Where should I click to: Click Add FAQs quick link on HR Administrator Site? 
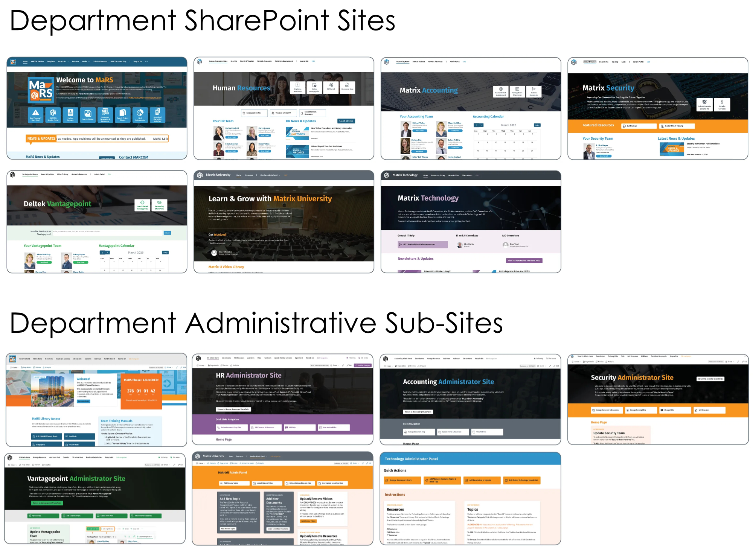[300, 428]
